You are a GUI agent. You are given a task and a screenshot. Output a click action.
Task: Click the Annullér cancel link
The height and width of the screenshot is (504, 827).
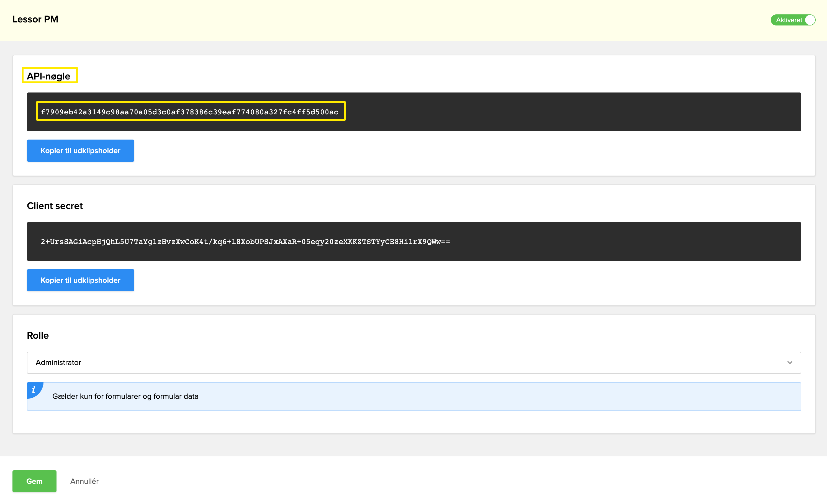point(84,481)
